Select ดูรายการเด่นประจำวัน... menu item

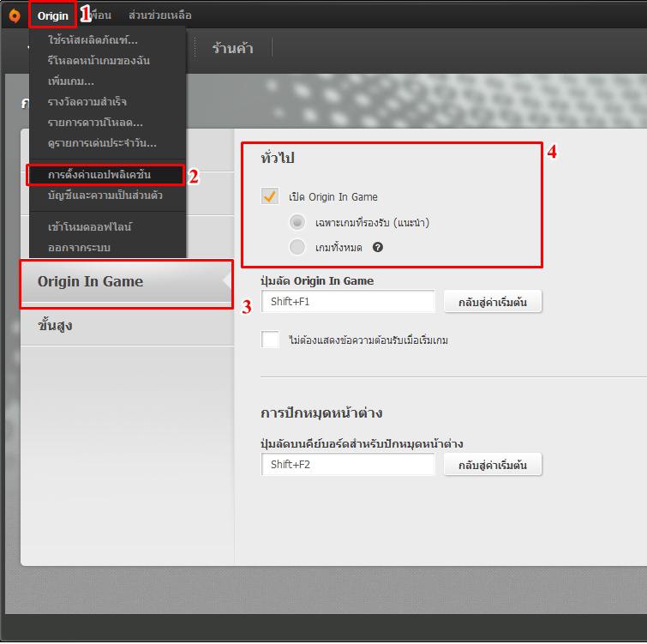(107, 143)
